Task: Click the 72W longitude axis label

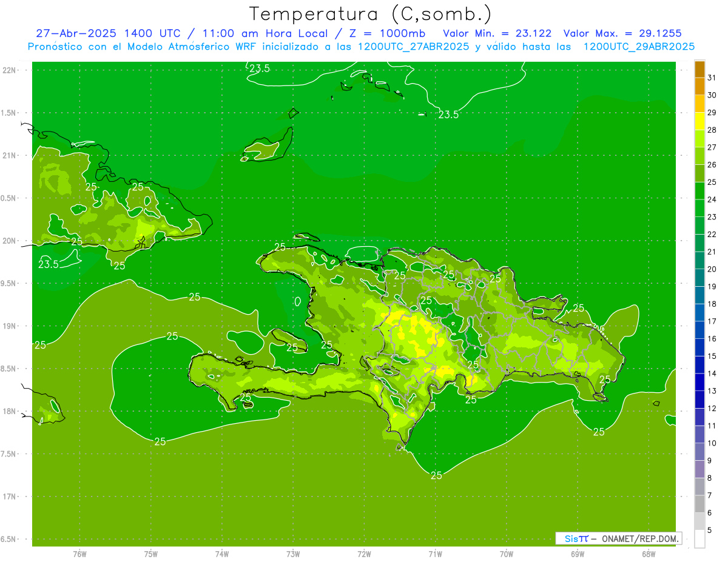Action: (x=365, y=554)
